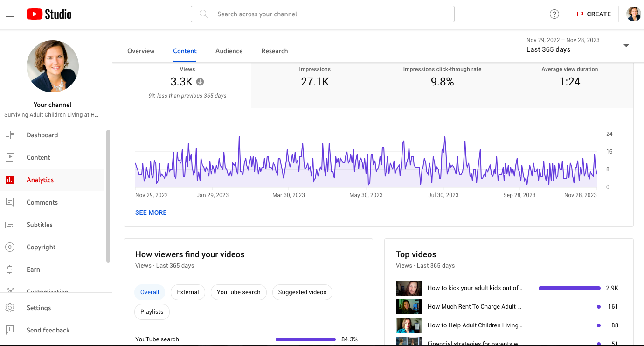The width and height of the screenshot is (644, 346).
Task: Expand analytics details via SEE MORE
Action: (151, 212)
